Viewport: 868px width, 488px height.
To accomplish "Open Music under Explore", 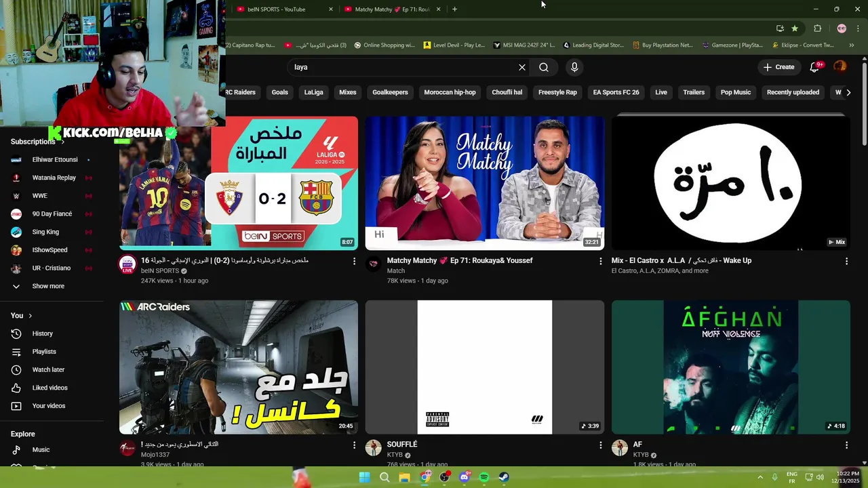I will 52,450.
